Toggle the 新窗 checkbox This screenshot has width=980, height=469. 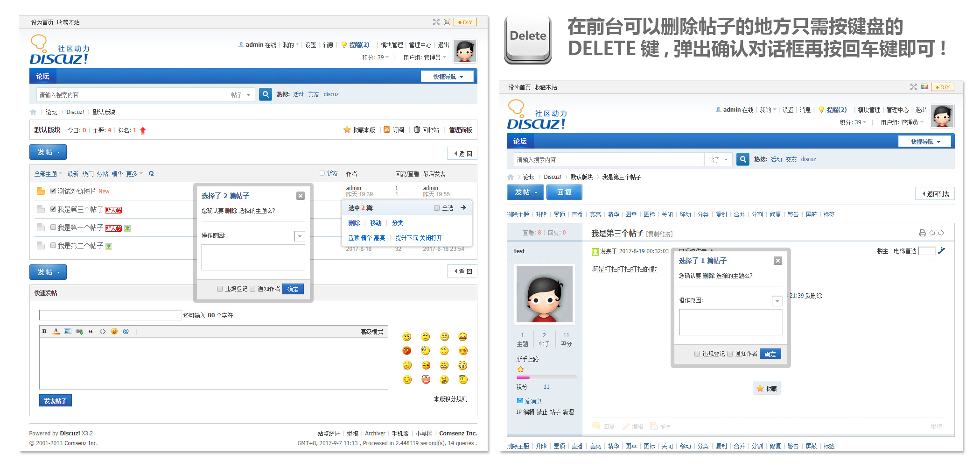pyautogui.click(x=322, y=173)
